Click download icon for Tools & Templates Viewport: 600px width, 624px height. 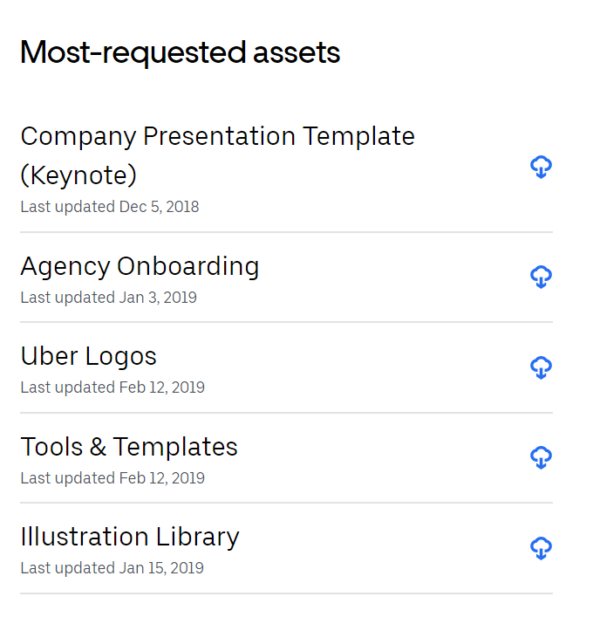540,457
